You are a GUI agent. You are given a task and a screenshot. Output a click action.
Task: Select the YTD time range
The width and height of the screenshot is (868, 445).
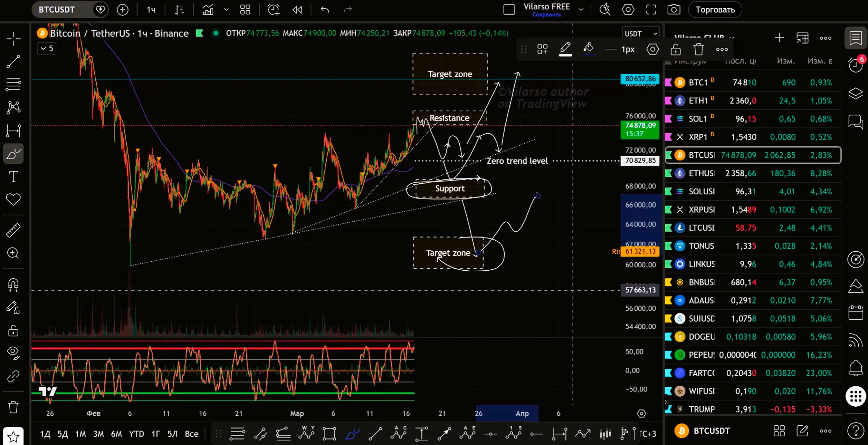(x=136, y=434)
